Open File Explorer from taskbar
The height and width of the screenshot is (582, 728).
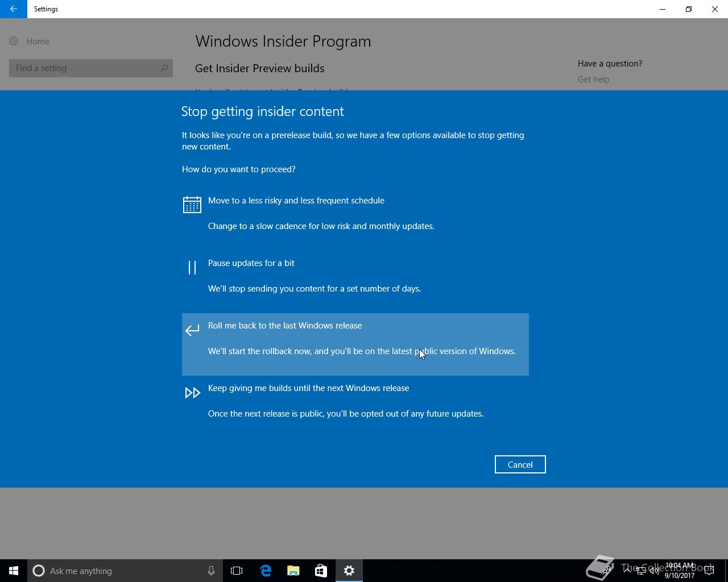point(293,571)
